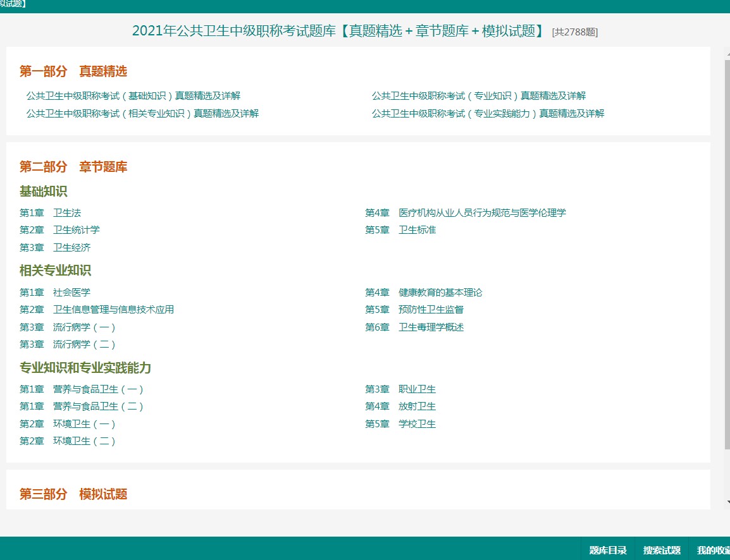
Task: Switch to 题库目录 in bottom bar
Action: point(608,551)
